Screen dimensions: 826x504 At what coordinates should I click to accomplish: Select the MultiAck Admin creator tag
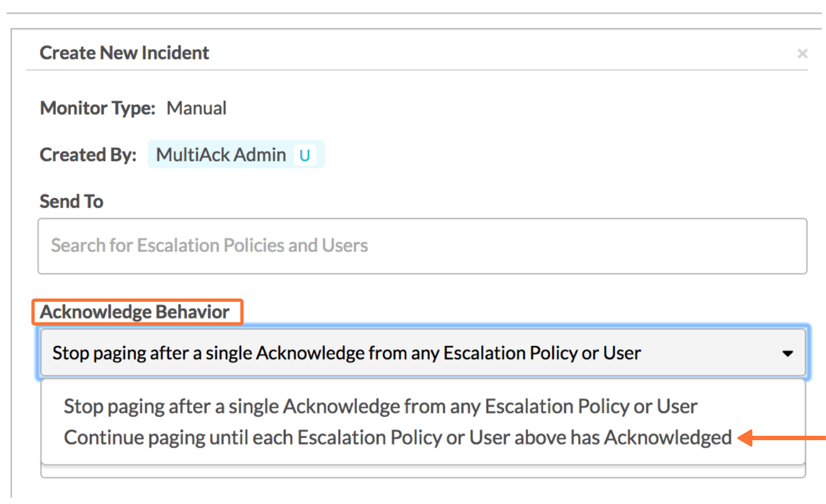pyautogui.click(x=236, y=155)
